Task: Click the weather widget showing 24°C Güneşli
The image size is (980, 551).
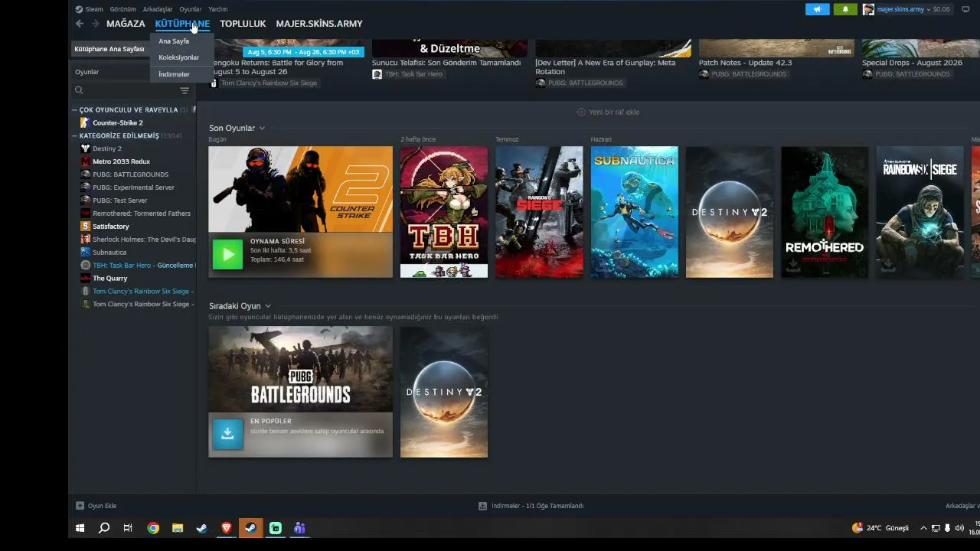Action: (880, 528)
